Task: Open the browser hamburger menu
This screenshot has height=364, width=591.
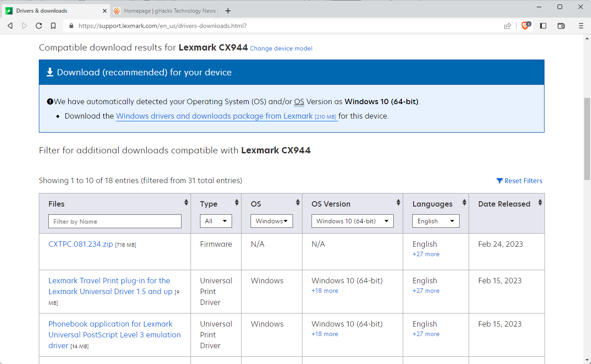Action: pos(581,26)
